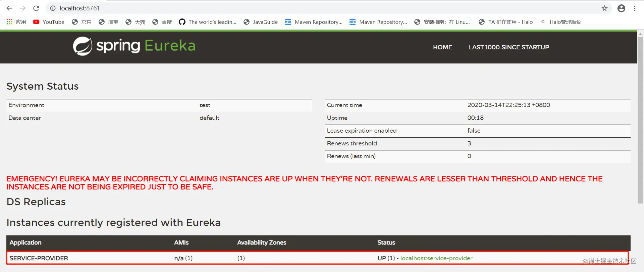Click the 'Renews (last min)' label

(x=351, y=156)
